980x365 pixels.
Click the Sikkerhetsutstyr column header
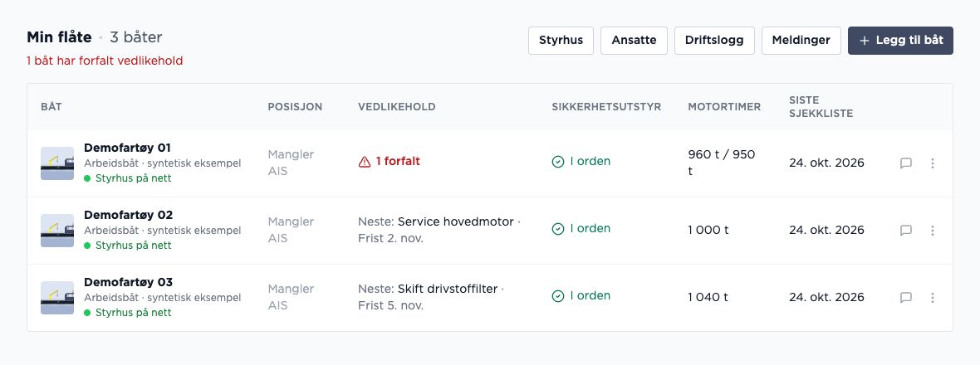coord(606,107)
